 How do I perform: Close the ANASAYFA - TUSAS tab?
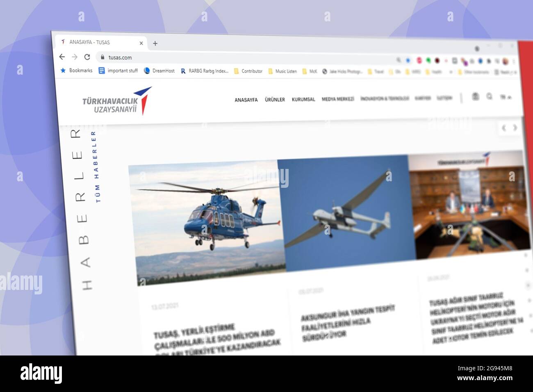pyautogui.click(x=141, y=43)
